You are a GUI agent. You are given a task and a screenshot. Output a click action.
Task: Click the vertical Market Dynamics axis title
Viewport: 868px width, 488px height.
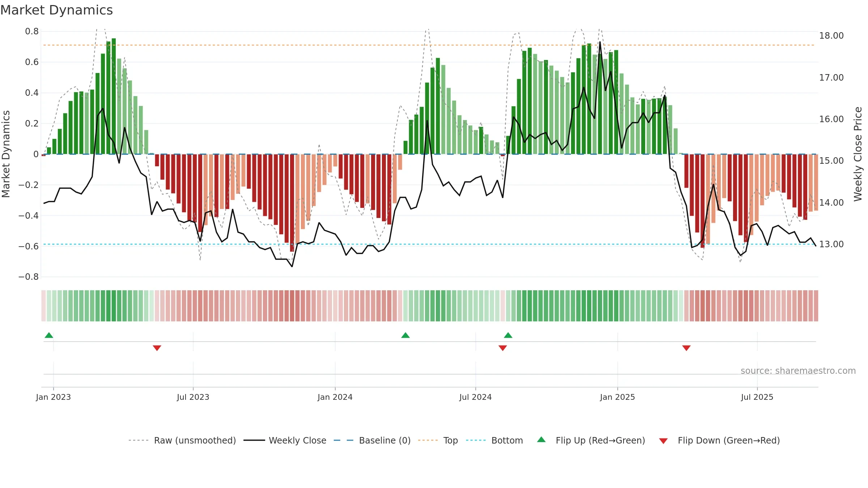point(6,154)
